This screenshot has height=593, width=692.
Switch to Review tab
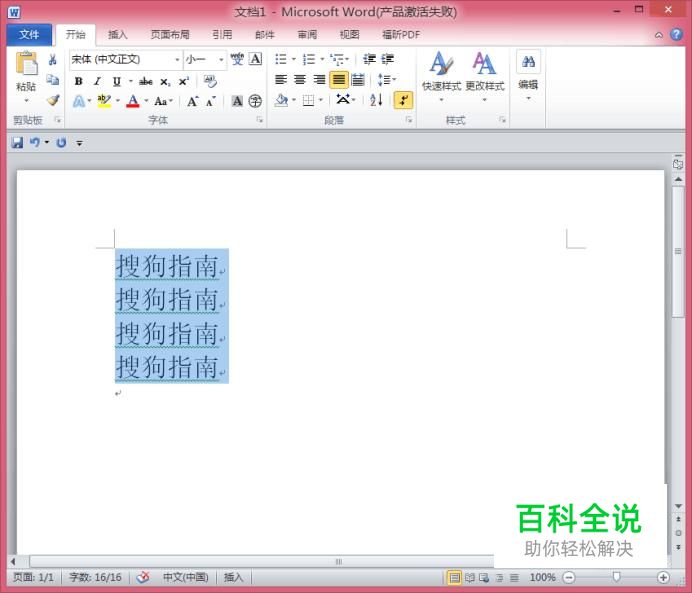pyautogui.click(x=307, y=35)
